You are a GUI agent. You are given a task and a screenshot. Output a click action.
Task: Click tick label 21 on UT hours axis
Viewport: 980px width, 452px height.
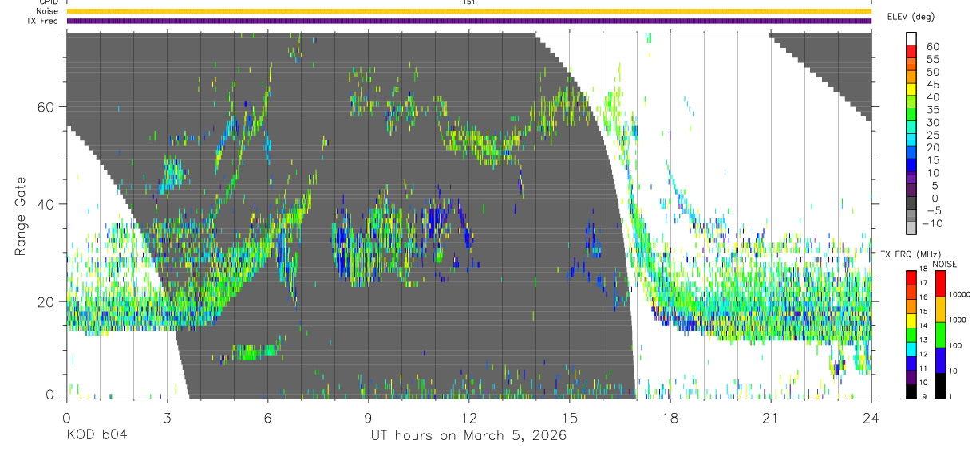pos(770,417)
